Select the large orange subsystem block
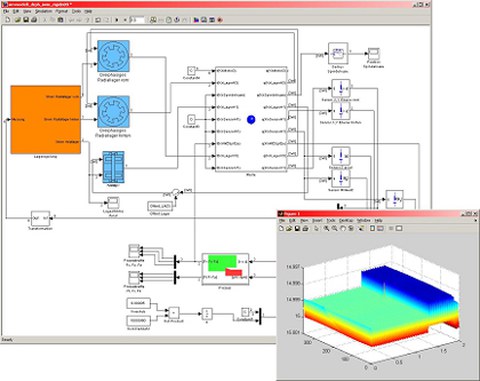Image resolution: width=480 pixels, height=381 pixels. tap(46, 120)
